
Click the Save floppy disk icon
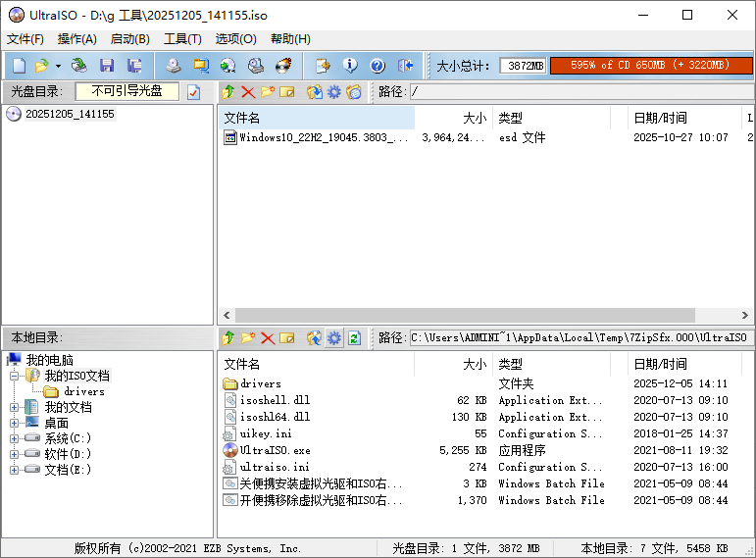107,66
